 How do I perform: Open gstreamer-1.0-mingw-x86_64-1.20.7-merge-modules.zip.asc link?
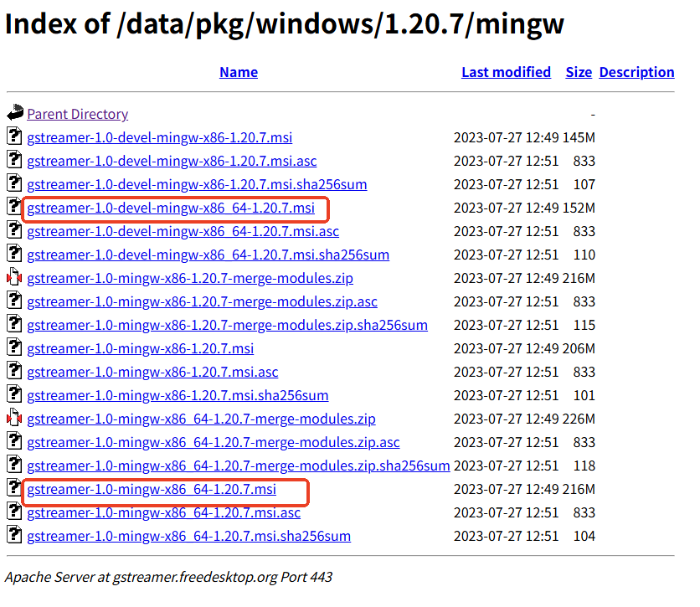click(214, 442)
